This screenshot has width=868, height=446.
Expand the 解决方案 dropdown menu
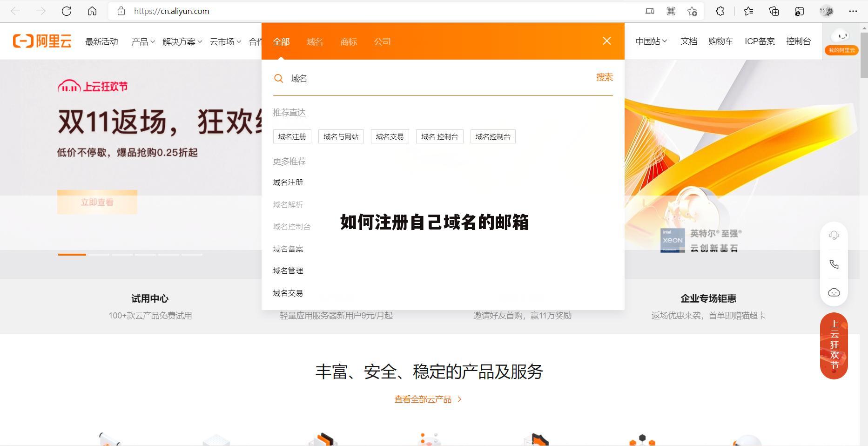click(x=182, y=41)
